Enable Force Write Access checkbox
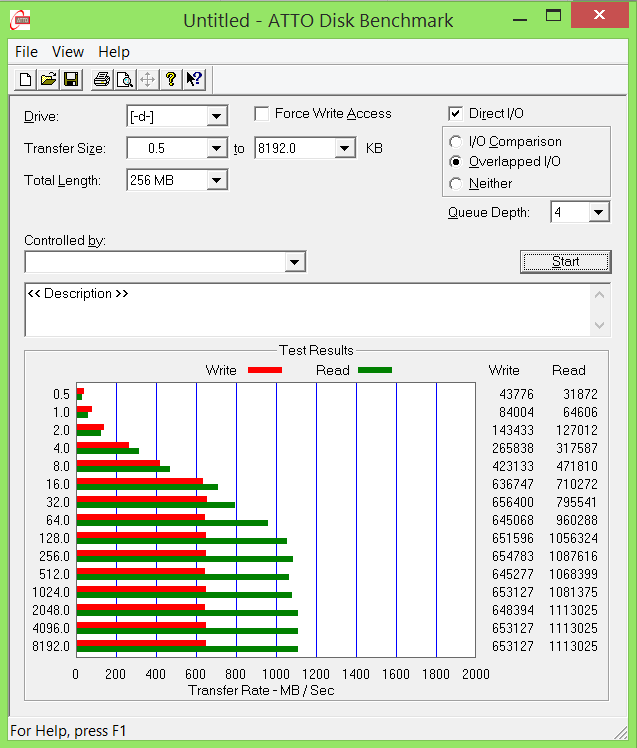 pos(262,114)
